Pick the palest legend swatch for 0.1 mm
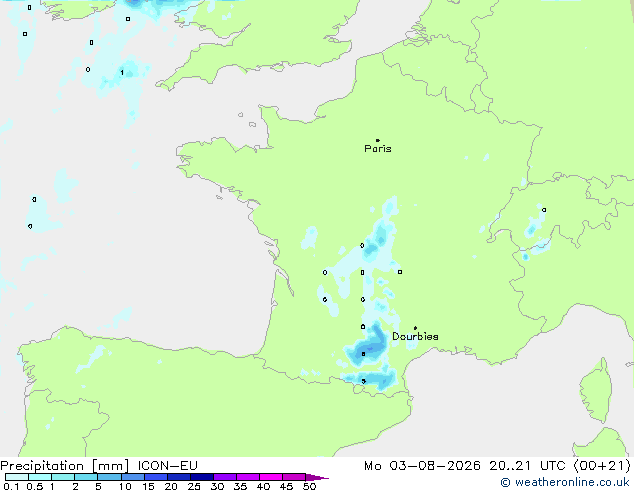 tap(17, 477)
